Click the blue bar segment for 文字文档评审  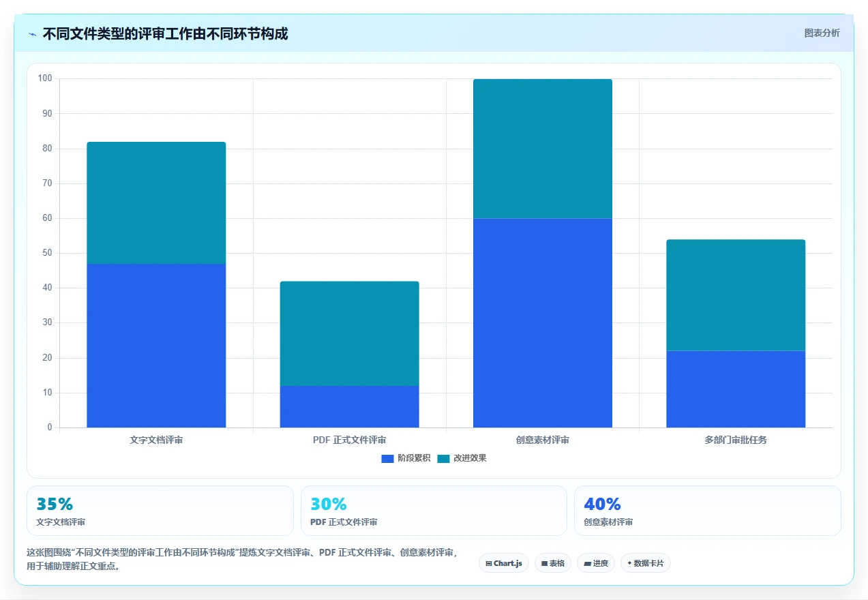point(156,346)
